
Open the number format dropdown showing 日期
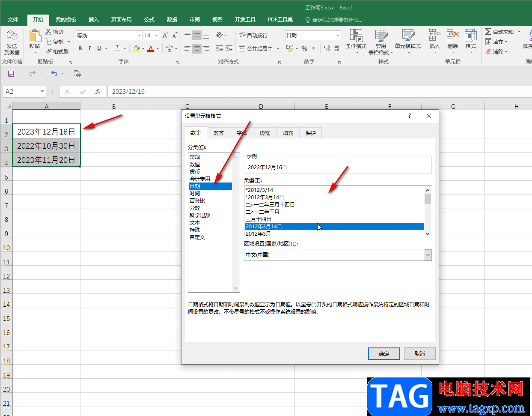[x=338, y=35]
